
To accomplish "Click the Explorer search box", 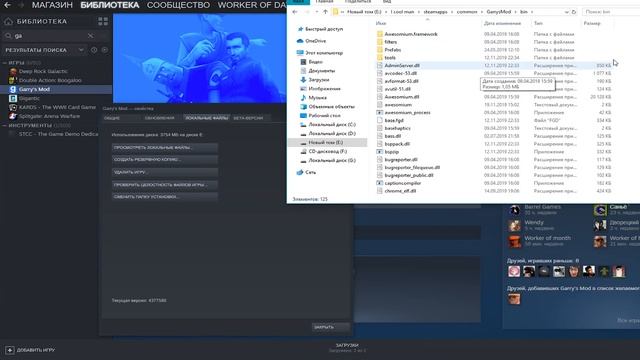I will point(611,12).
